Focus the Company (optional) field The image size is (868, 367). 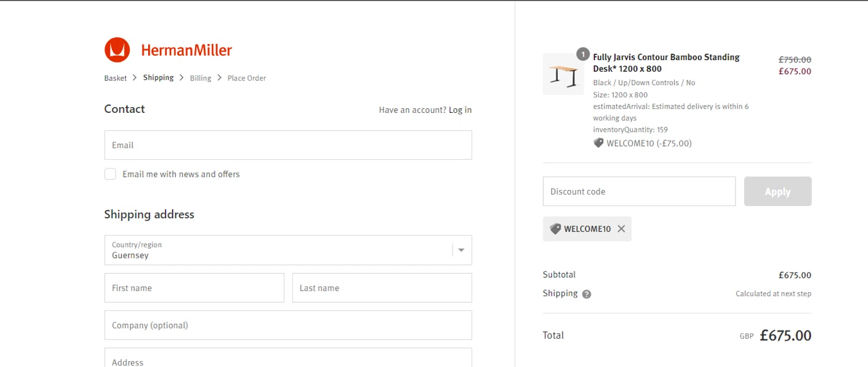tap(288, 325)
